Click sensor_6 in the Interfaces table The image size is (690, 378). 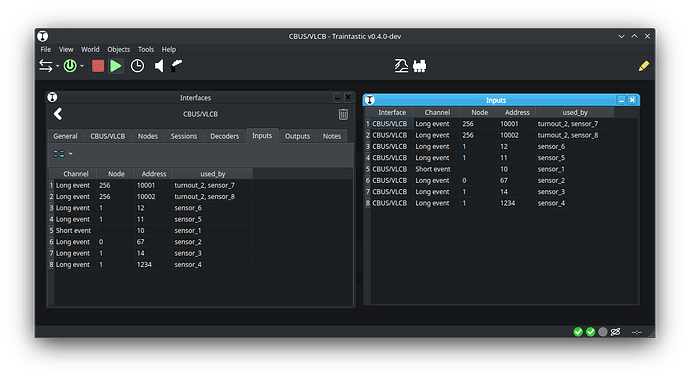(x=188, y=208)
